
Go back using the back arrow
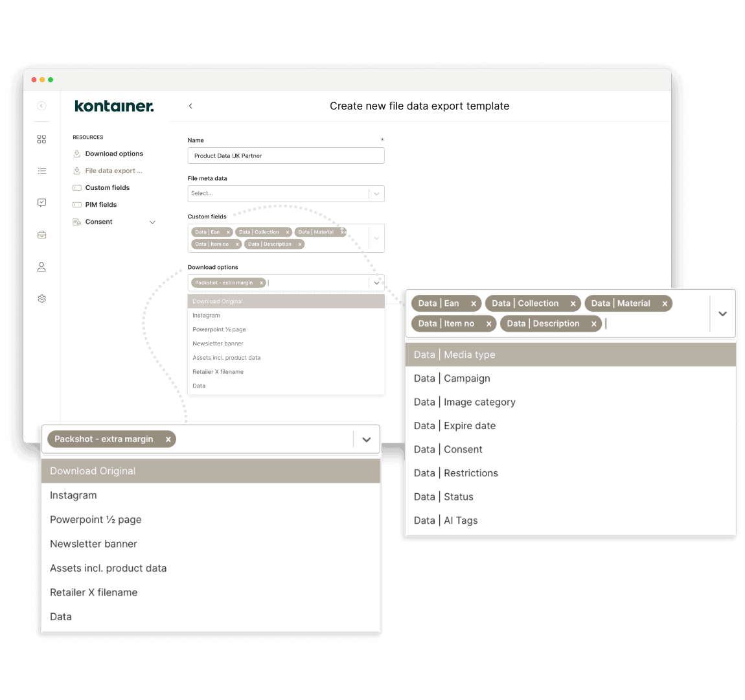pos(190,106)
